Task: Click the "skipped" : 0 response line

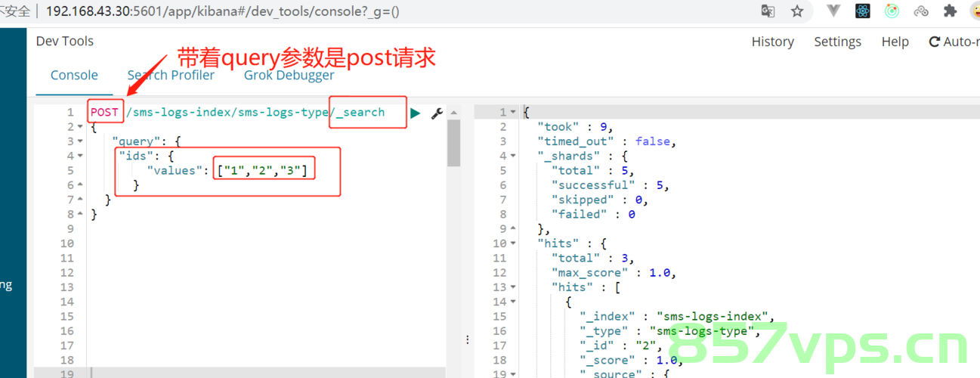Action: [599, 200]
